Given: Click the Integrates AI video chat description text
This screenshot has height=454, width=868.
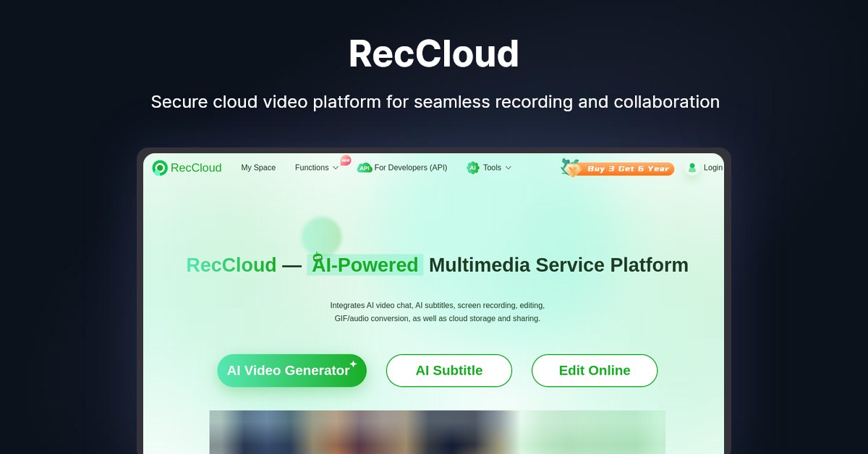Looking at the screenshot, I should tap(438, 312).
